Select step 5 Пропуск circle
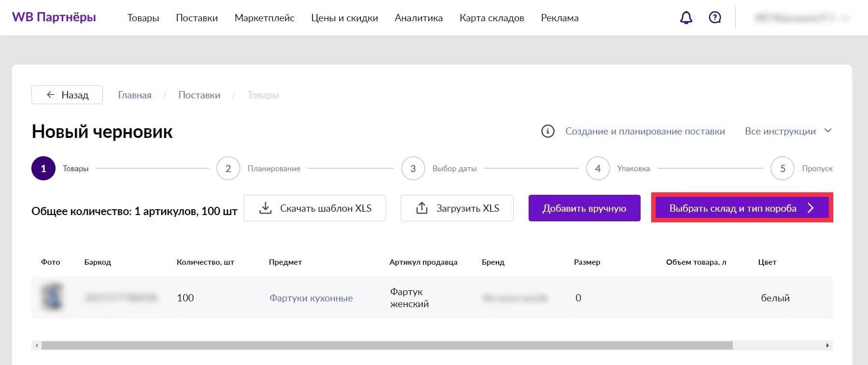Viewport: 868px width, 365px height. pos(783,168)
